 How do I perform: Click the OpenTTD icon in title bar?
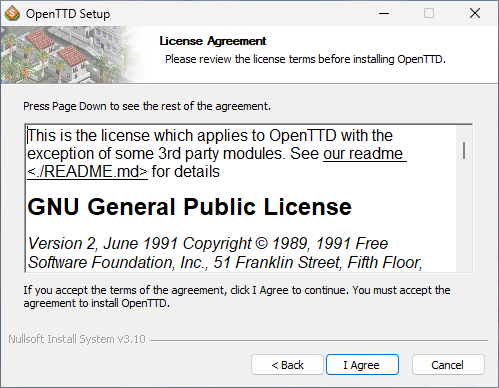12,14
